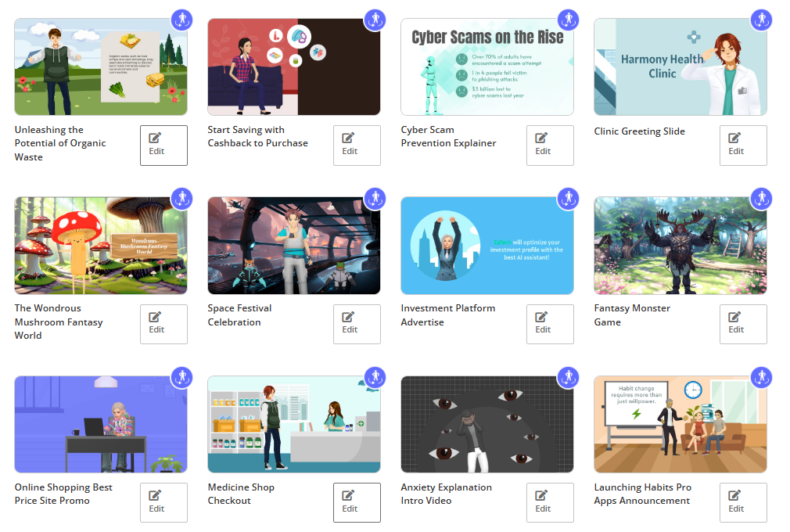Click character badge on Clinic Greeting Slide

761,20
